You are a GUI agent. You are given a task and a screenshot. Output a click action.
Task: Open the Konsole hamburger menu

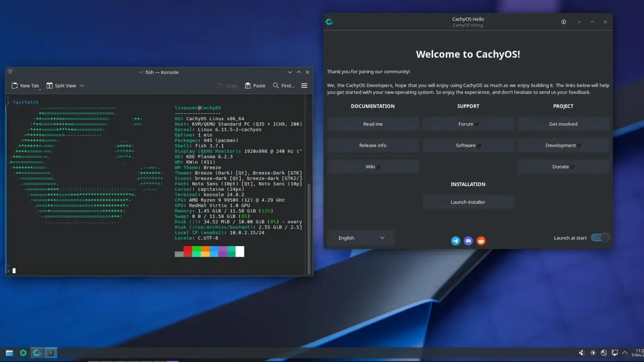click(304, 85)
